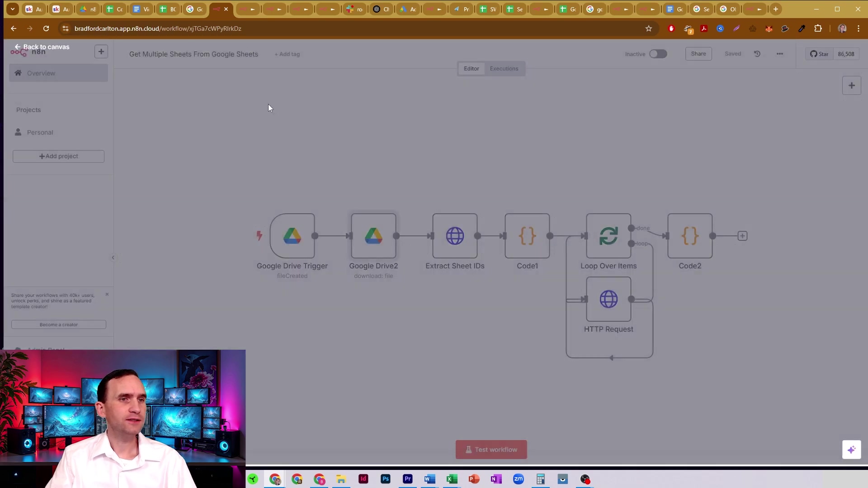Open the HTTP Request node
The height and width of the screenshot is (488, 868).
(x=609, y=299)
